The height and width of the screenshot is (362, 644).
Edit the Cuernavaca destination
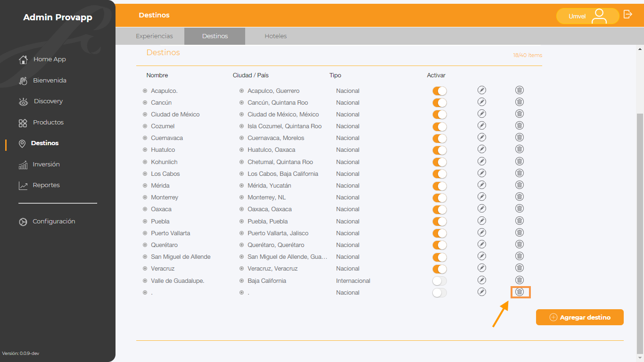click(x=481, y=137)
